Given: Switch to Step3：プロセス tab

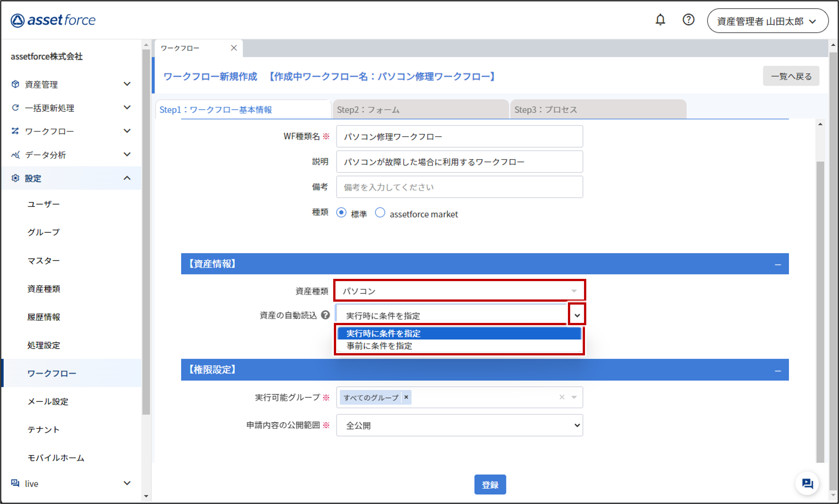Looking at the screenshot, I should click(598, 109).
